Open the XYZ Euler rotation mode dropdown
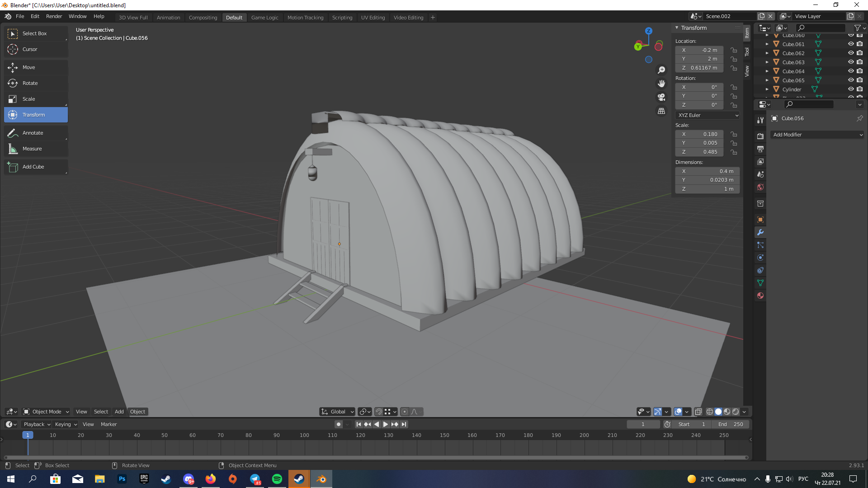Screen dimensions: 868x488 [x=708, y=115]
